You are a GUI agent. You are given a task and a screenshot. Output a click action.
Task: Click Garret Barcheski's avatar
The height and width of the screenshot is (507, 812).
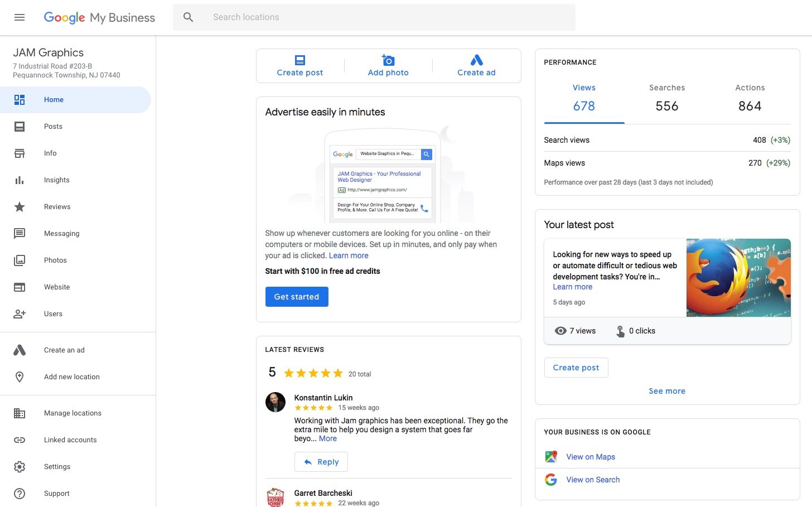275,498
